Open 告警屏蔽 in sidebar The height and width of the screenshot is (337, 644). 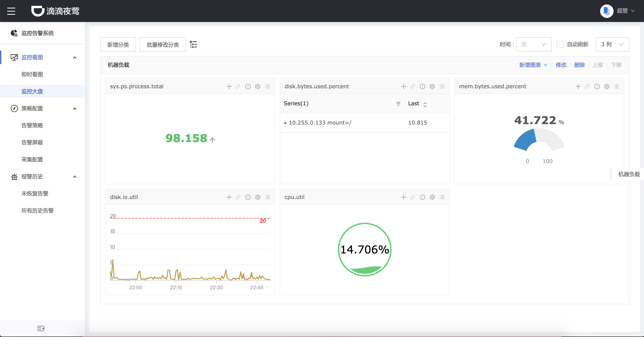pyautogui.click(x=32, y=143)
